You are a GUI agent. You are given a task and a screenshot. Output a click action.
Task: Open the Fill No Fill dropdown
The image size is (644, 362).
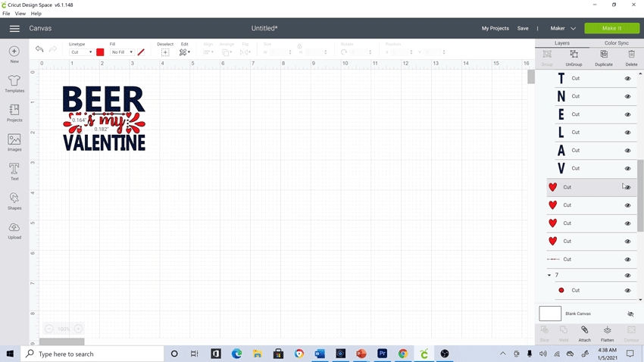pos(122,52)
